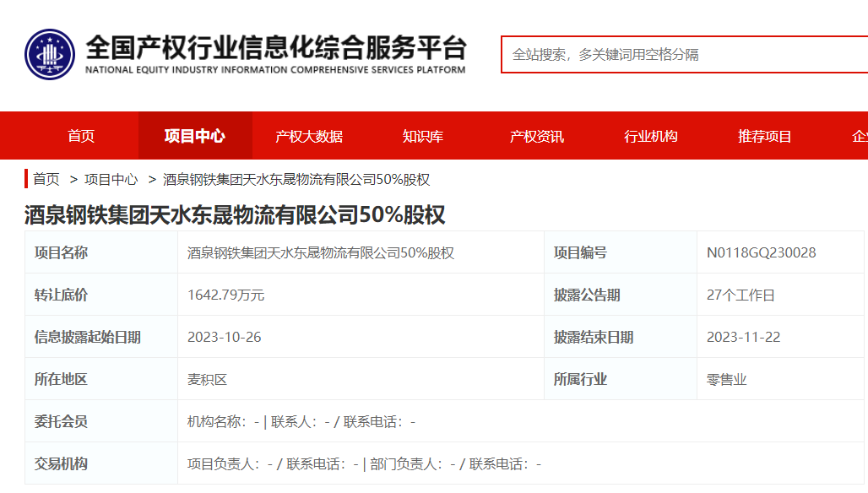Screen dimensions: 868x493
Task: Click the 交易机构 row contact details text
Action: click(364, 463)
